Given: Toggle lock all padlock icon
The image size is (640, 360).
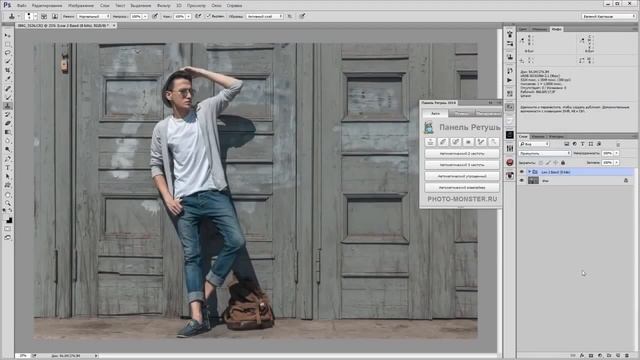Looking at the screenshot, I should pyautogui.click(x=563, y=162).
